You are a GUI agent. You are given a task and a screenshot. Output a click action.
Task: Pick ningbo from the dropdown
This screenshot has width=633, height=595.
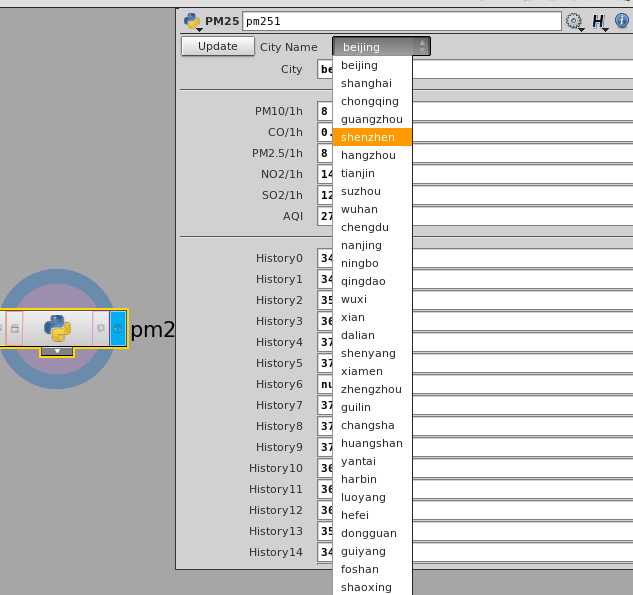[x=372, y=263]
